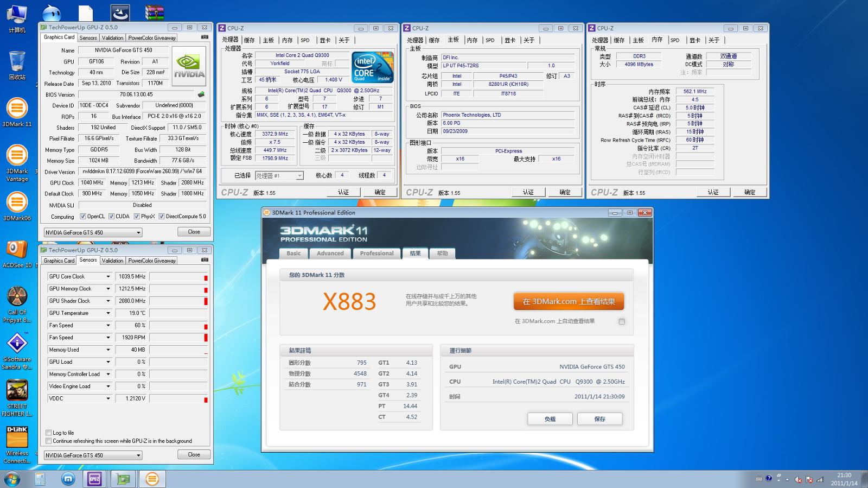Click the Show Desktop strip at taskbar end

tap(864, 479)
